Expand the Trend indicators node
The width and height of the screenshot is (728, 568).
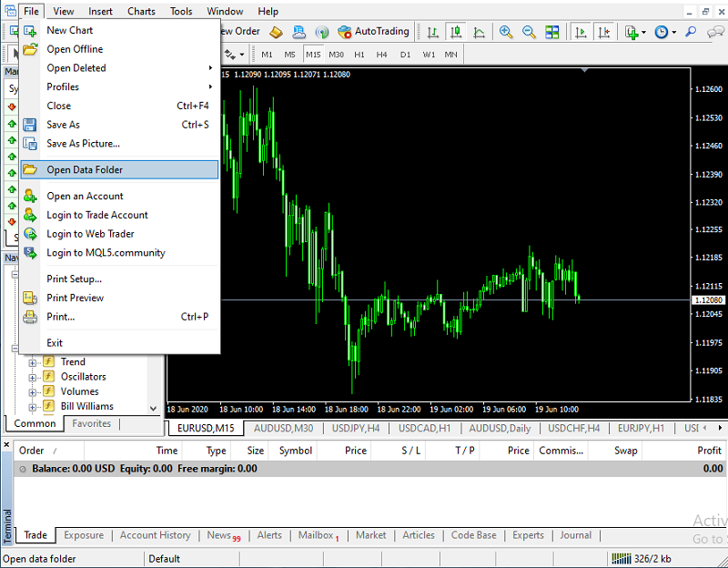(33, 362)
